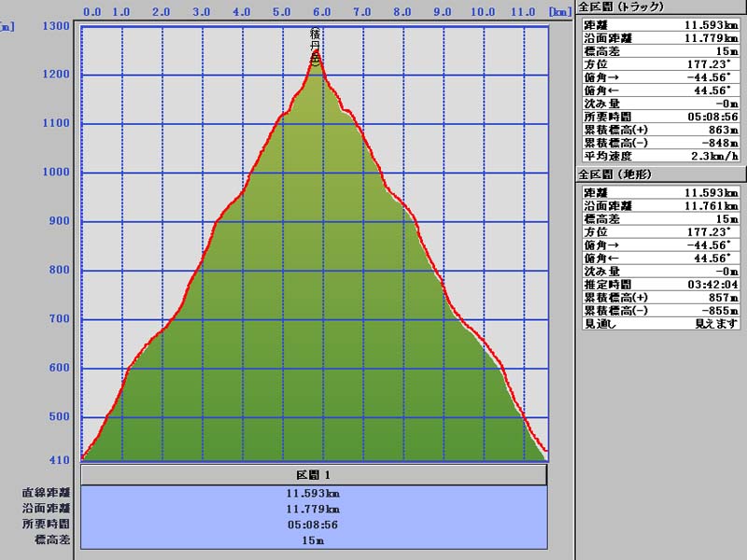
Task: Click the 6.0 km label on distance axis
Action: [323, 12]
